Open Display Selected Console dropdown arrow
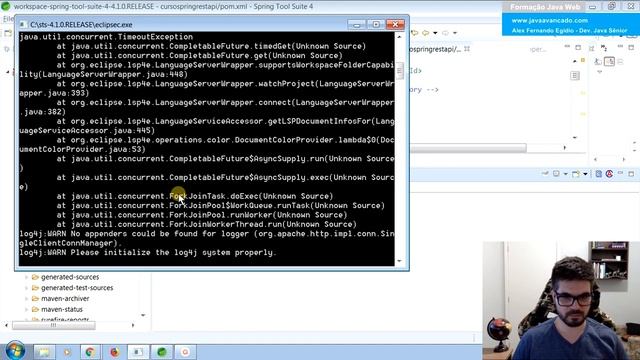Viewport: 640px width, 360px height. coord(565,174)
